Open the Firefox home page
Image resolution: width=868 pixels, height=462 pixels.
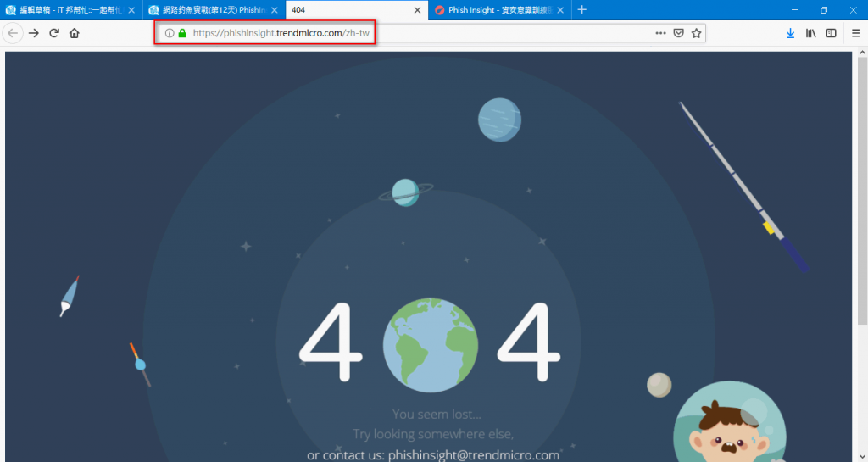click(x=75, y=33)
